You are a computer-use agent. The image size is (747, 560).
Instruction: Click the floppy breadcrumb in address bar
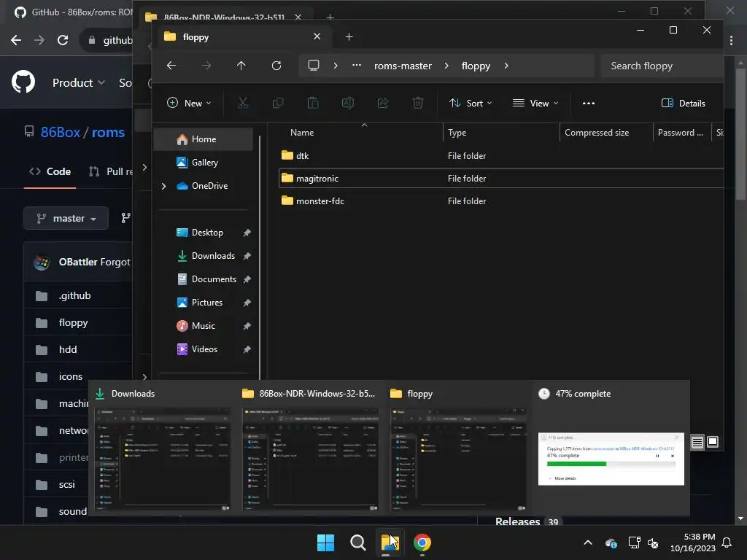pos(476,66)
